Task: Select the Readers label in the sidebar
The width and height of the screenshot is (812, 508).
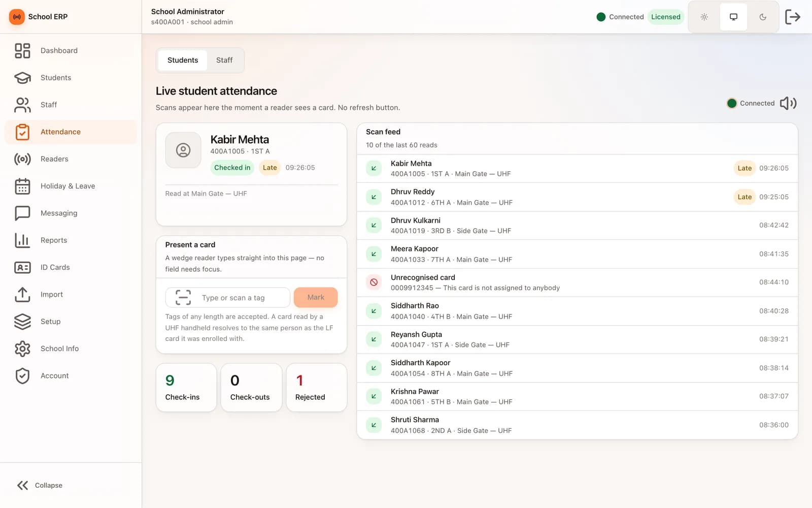Action: point(54,159)
